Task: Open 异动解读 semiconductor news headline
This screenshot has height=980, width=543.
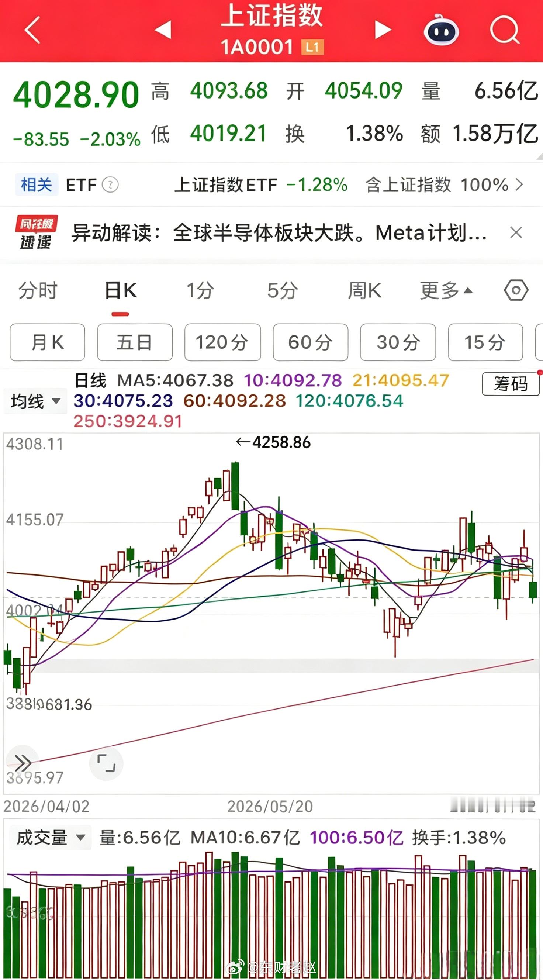Action: (280, 232)
